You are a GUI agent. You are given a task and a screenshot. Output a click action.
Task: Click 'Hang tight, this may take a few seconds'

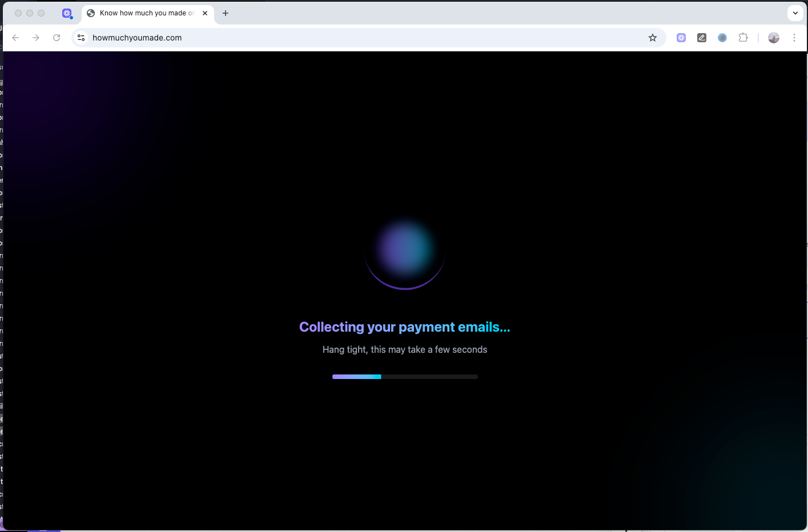coord(405,349)
